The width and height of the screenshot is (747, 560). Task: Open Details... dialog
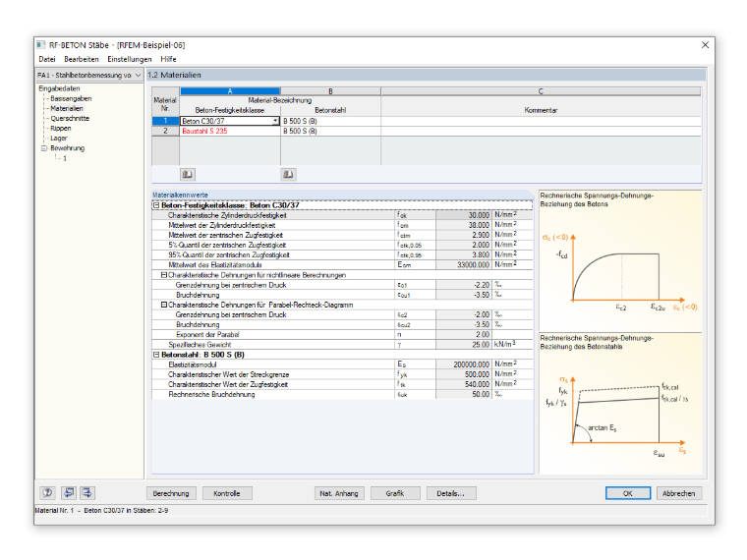(451, 493)
